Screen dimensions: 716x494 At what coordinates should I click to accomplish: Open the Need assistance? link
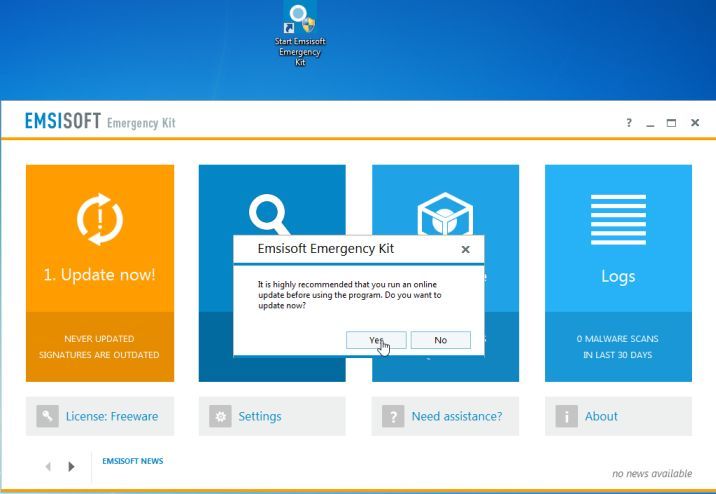[457, 416]
